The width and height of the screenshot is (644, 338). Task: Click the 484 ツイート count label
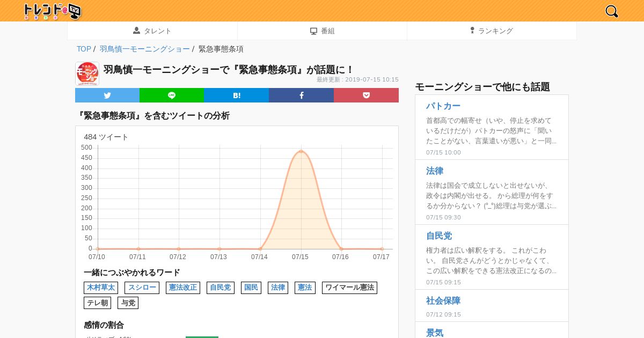tap(106, 137)
